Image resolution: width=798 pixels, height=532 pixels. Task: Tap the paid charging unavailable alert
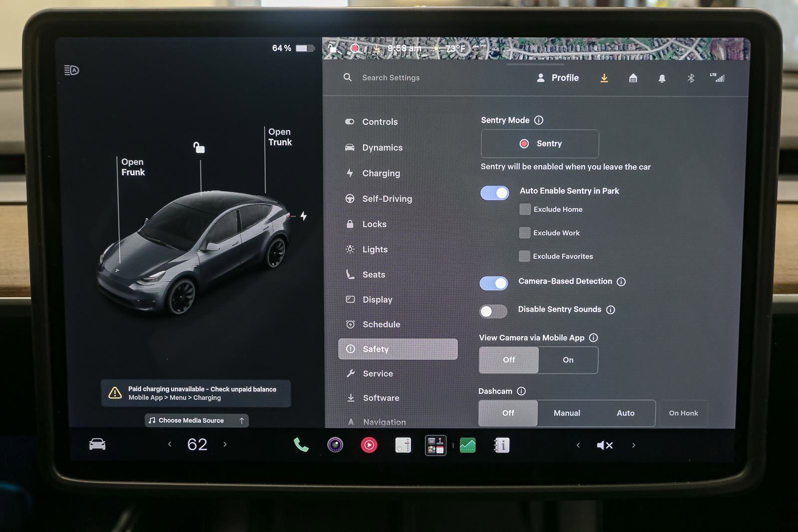pyautogui.click(x=196, y=393)
